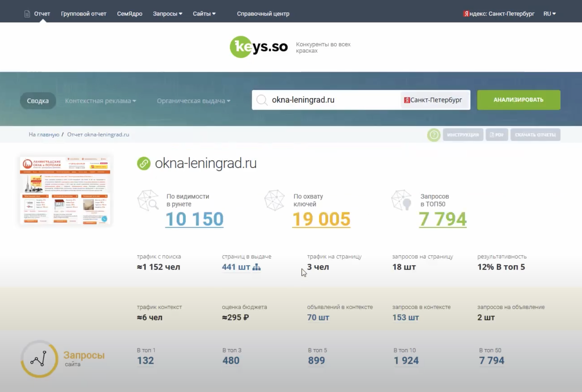582x392 pixels.
Task: Change the Санкт-Петербург region in the search bar
Action: [x=435, y=100]
